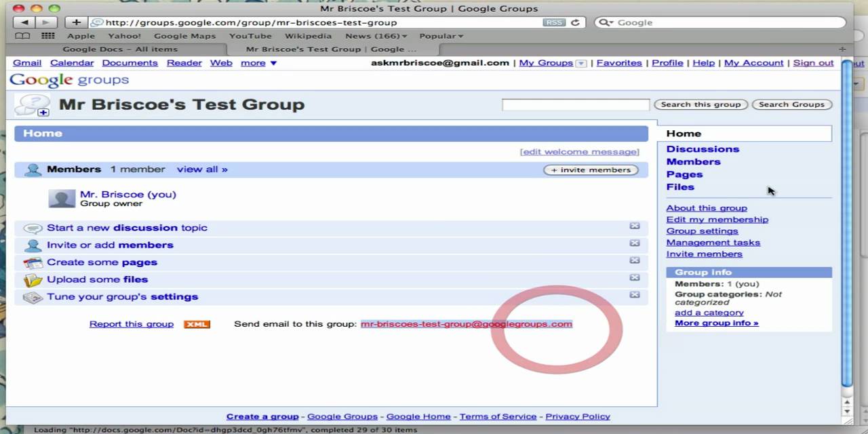Dismiss the Upload some files row
868x434 pixels.
tap(635, 277)
